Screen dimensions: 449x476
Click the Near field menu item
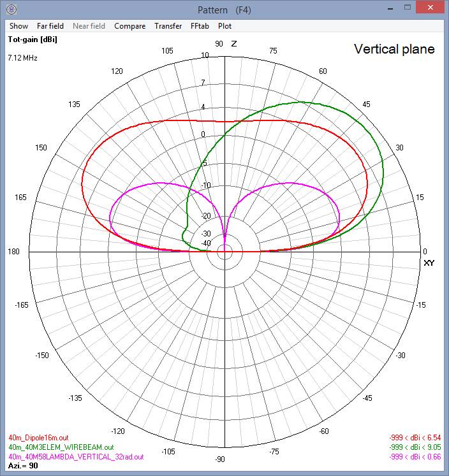pyautogui.click(x=89, y=26)
